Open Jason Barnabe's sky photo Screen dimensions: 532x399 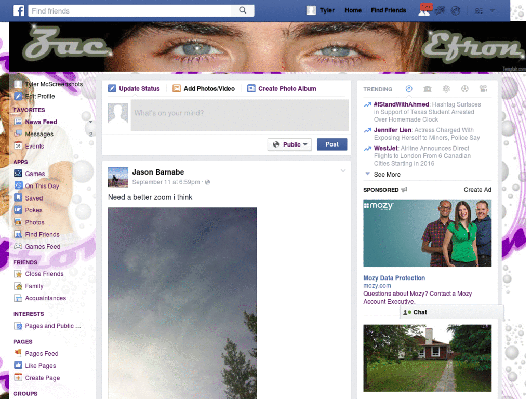coord(182,303)
